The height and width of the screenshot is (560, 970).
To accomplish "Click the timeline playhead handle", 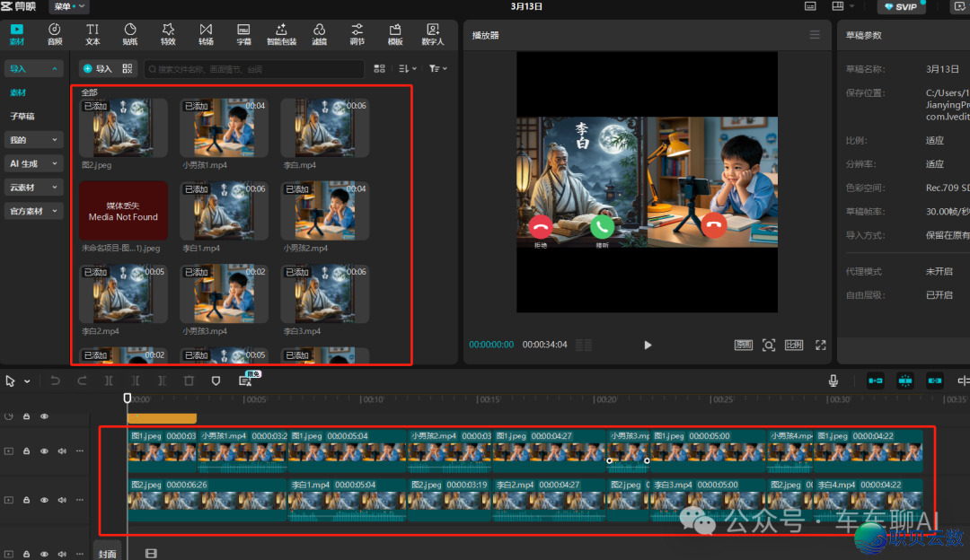I will (128, 398).
